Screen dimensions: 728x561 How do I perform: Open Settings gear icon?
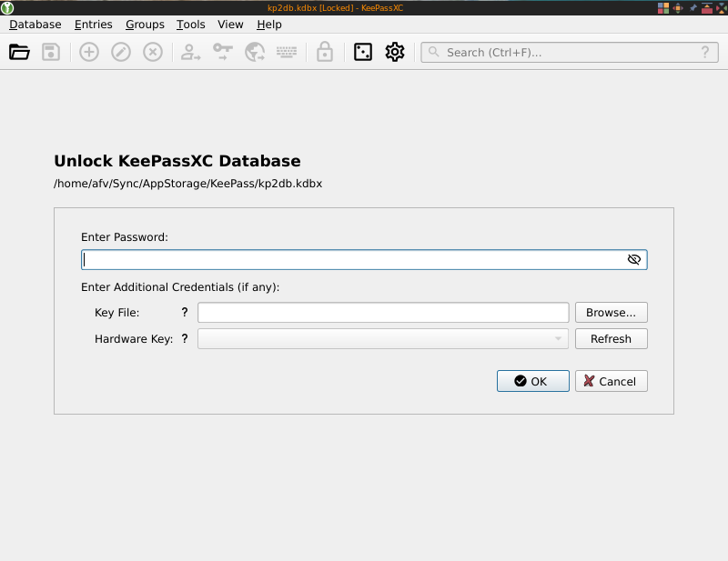click(395, 52)
